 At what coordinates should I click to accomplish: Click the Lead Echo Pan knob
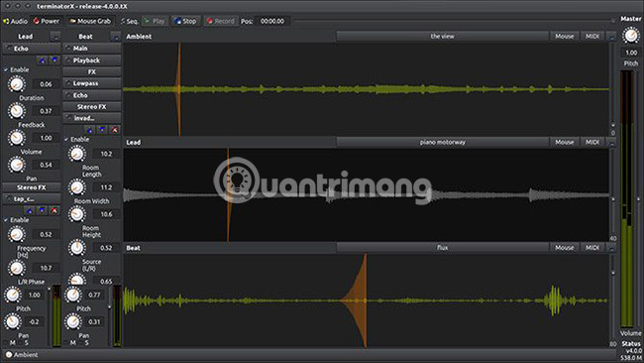[x=17, y=165]
